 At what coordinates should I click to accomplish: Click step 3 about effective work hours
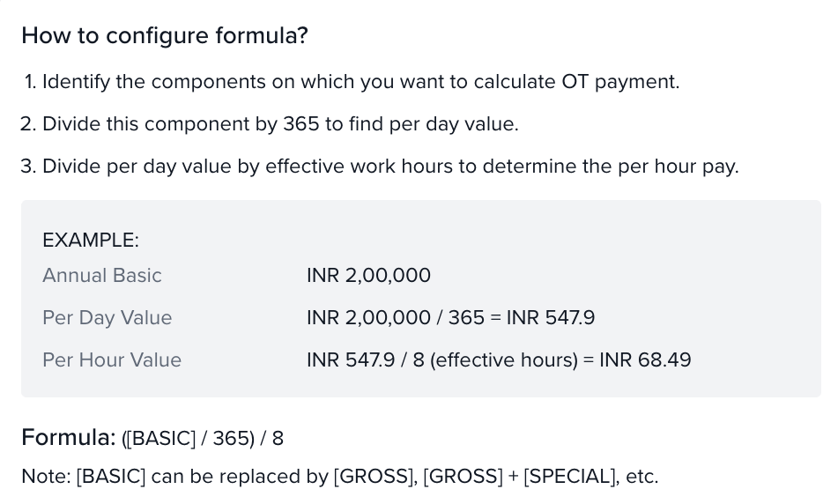coord(379,167)
